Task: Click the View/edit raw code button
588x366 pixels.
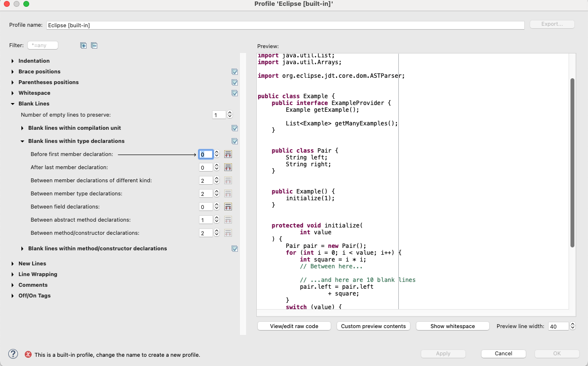Action: tap(294, 326)
